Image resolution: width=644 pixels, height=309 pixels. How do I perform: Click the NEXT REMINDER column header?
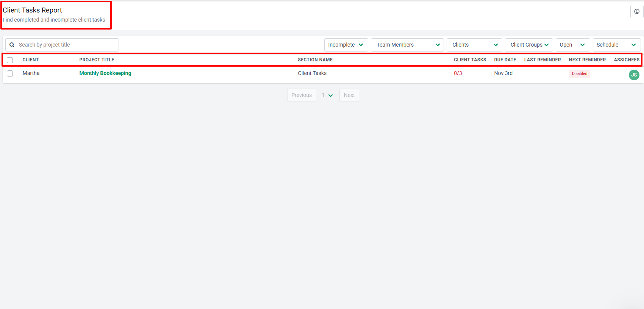coord(587,60)
